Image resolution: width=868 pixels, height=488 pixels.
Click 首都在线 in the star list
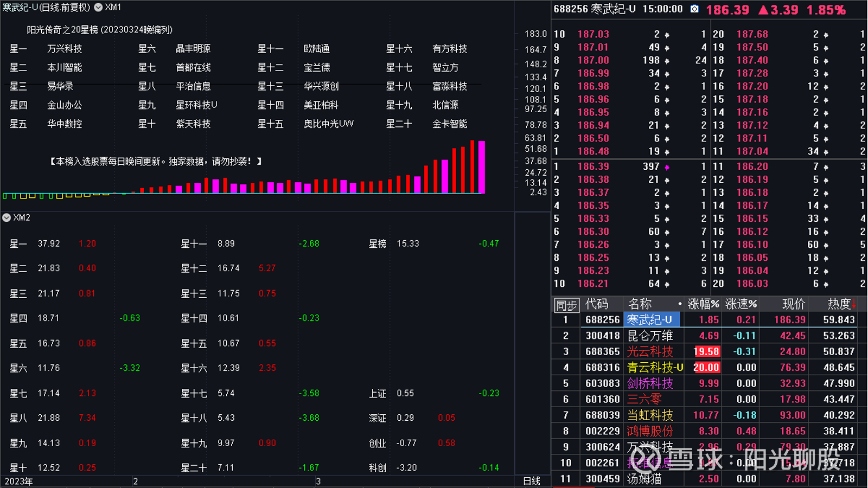(x=193, y=68)
